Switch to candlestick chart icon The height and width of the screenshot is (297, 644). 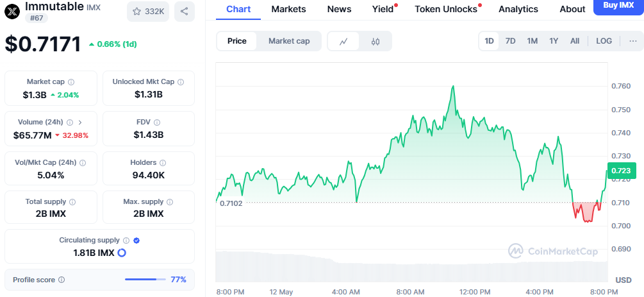(x=376, y=41)
